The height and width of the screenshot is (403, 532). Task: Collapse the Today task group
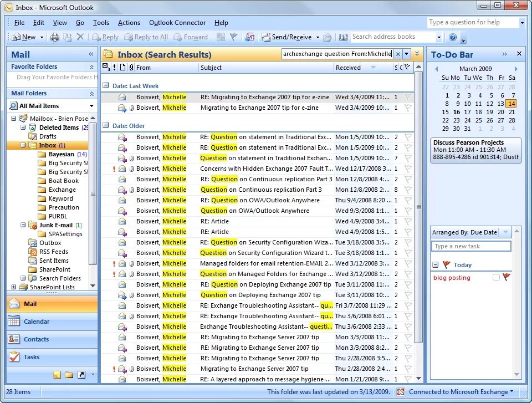[x=436, y=265]
